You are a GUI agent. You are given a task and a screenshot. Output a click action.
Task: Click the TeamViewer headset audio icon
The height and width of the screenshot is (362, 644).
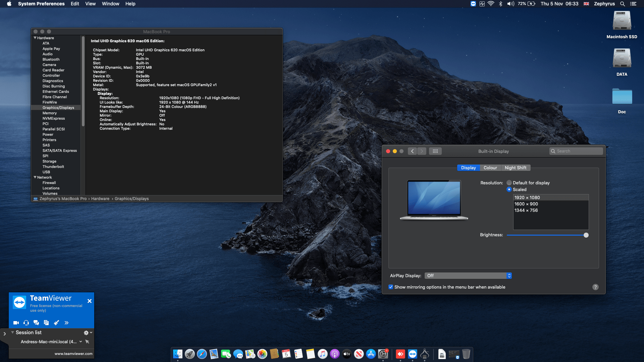point(26,323)
